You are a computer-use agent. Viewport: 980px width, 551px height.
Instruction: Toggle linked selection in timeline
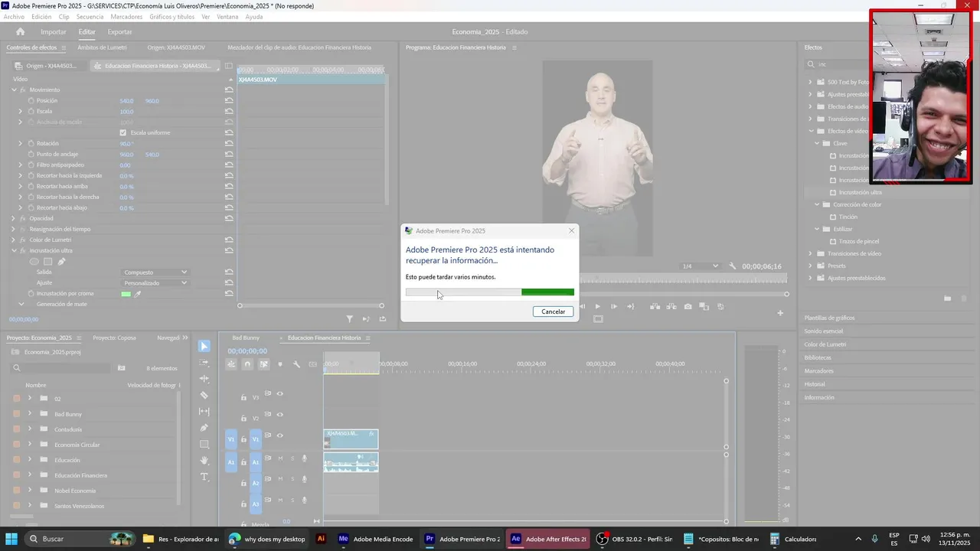263,364
